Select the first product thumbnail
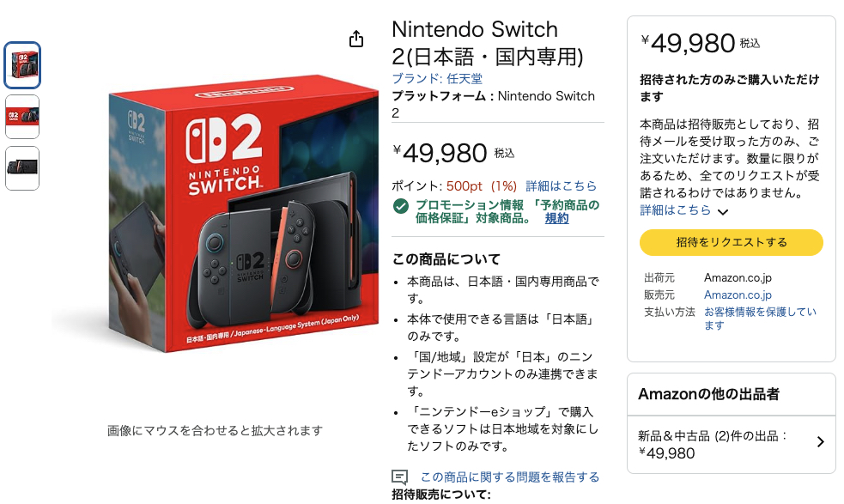 (22, 65)
